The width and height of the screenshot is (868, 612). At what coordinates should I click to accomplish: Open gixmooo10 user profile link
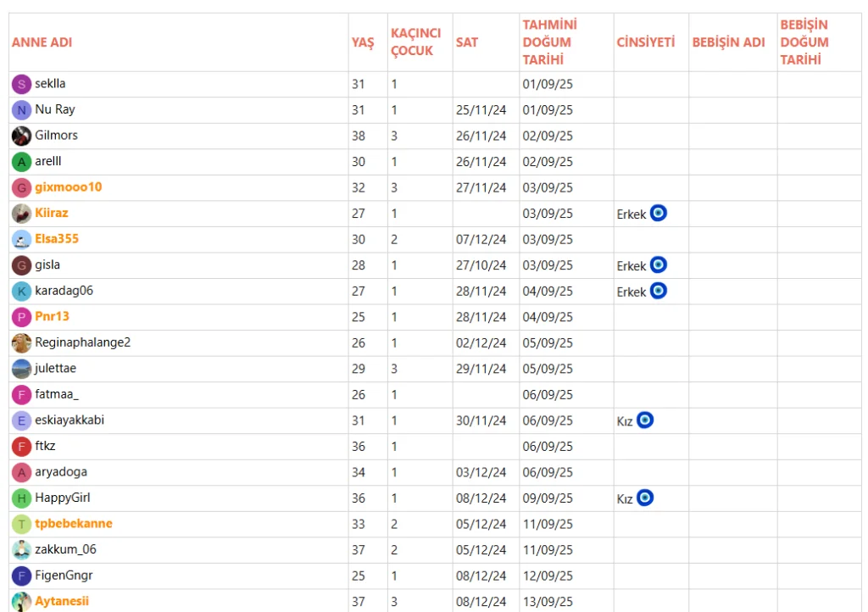click(68, 186)
